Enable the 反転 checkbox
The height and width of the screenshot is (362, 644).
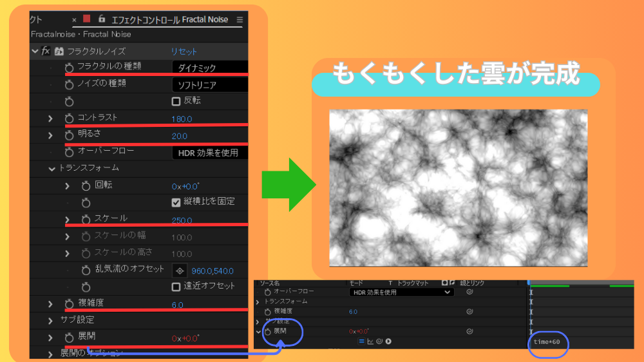click(x=176, y=101)
